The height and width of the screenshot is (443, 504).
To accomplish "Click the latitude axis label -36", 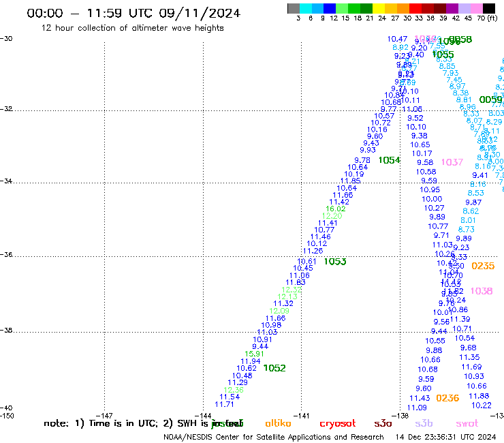I will (6, 255).
